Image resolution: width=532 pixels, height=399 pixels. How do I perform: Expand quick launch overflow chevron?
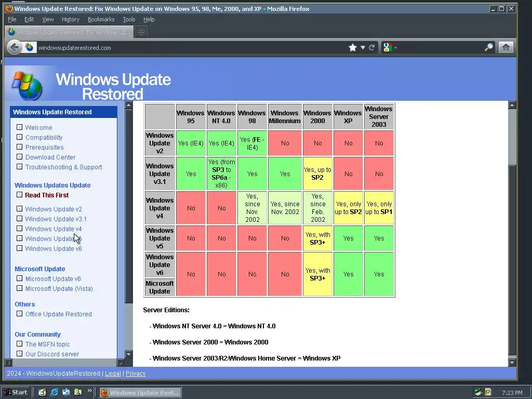click(89, 391)
